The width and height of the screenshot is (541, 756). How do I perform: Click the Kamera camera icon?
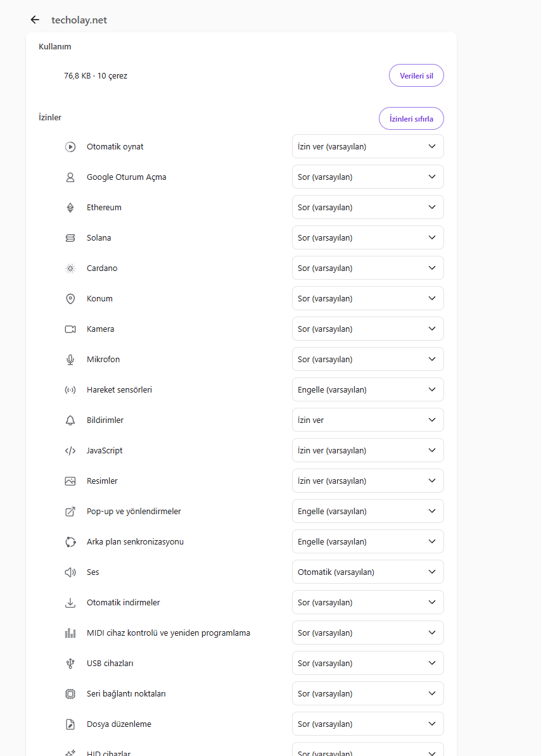pyautogui.click(x=70, y=329)
